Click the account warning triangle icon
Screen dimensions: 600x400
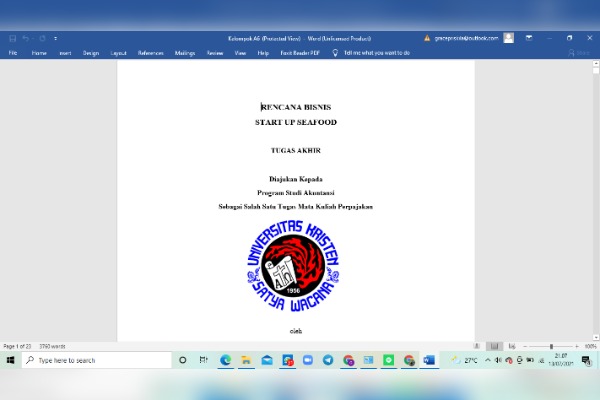(x=427, y=38)
